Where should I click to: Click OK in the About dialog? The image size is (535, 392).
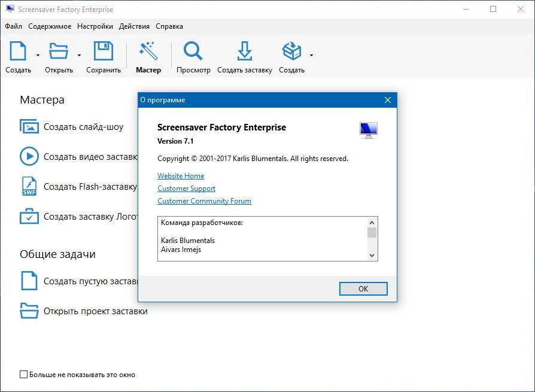click(x=363, y=288)
